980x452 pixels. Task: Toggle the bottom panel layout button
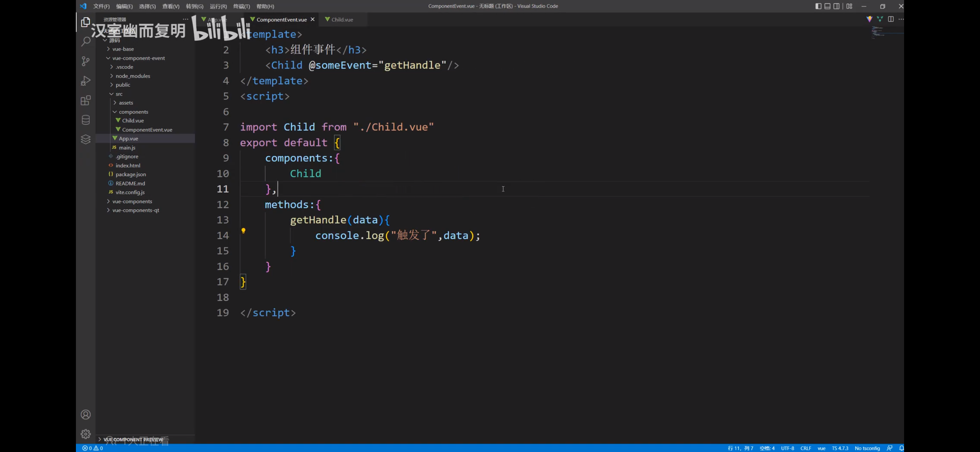point(827,6)
